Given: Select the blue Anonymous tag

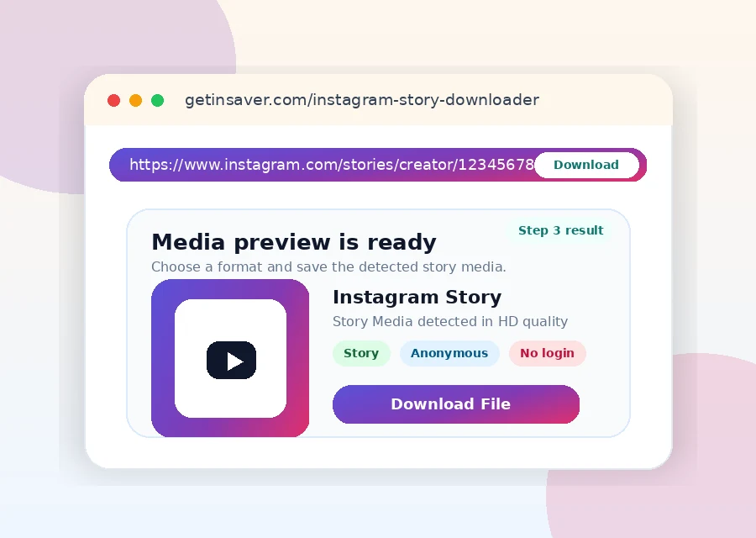Looking at the screenshot, I should click(x=449, y=353).
